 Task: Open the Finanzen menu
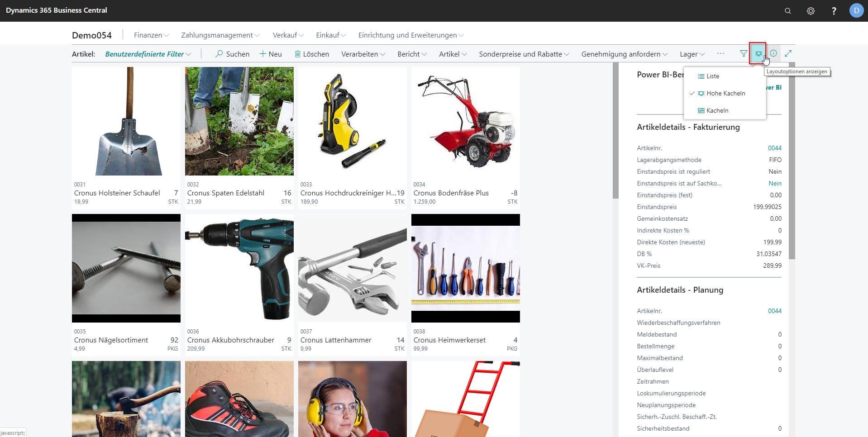pyautogui.click(x=151, y=35)
